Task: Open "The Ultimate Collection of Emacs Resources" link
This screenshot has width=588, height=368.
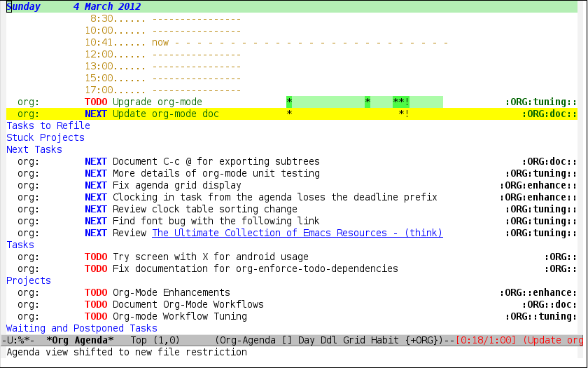Action: 297,233
